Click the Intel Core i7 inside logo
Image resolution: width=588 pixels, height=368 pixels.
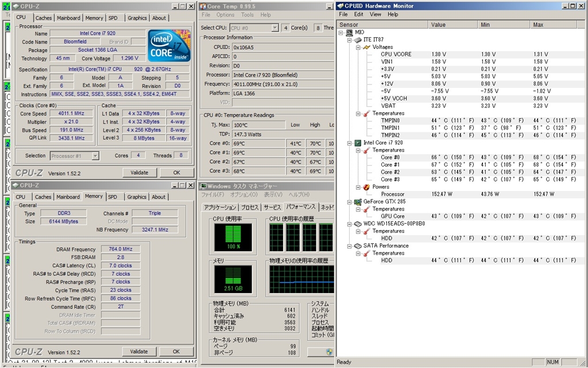(169, 45)
